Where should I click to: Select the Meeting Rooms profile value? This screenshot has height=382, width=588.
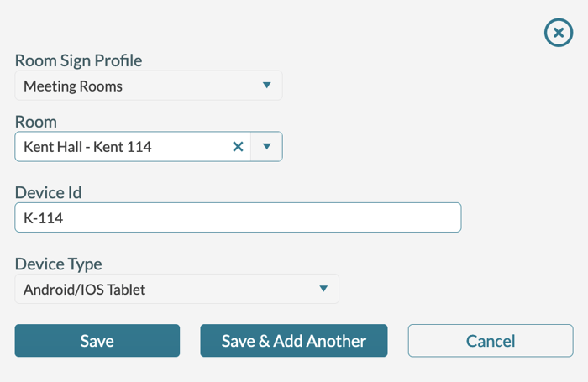click(73, 86)
